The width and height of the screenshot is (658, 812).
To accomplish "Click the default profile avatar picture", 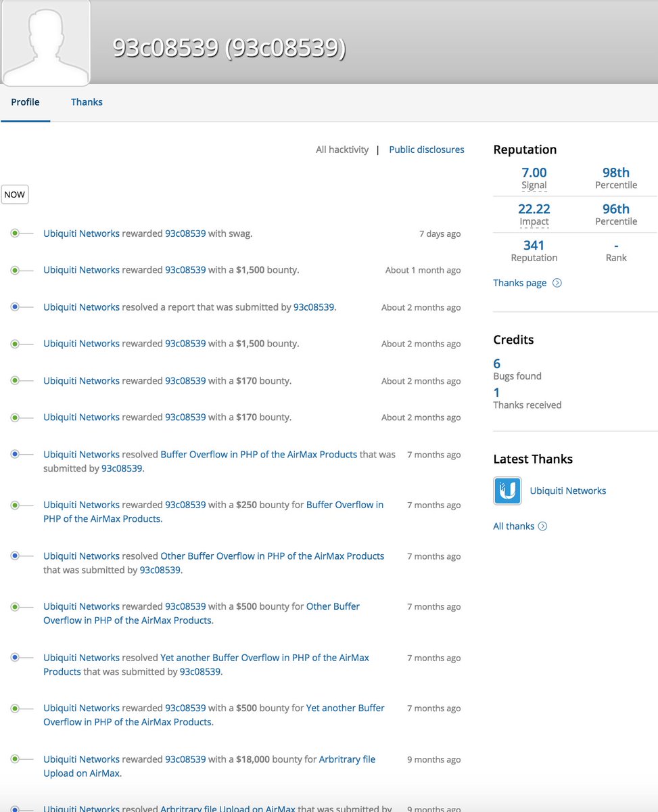I will tap(46, 43).
